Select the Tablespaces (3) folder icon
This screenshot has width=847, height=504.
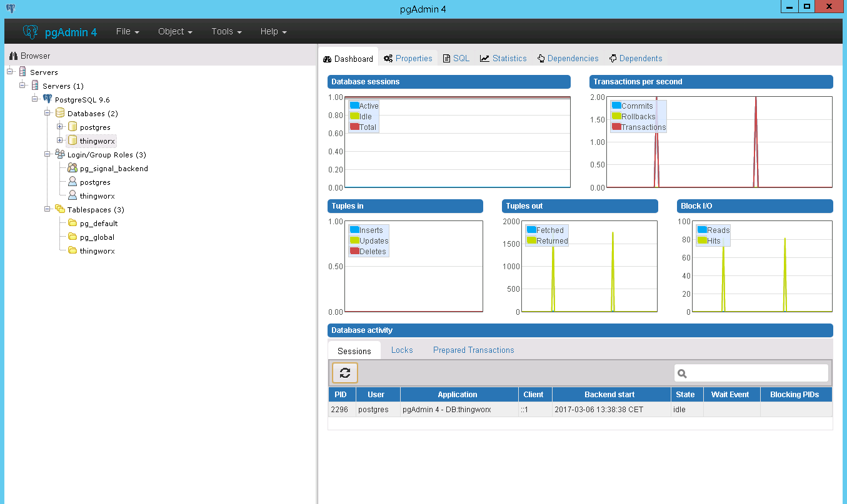click(x=60, y=209)
